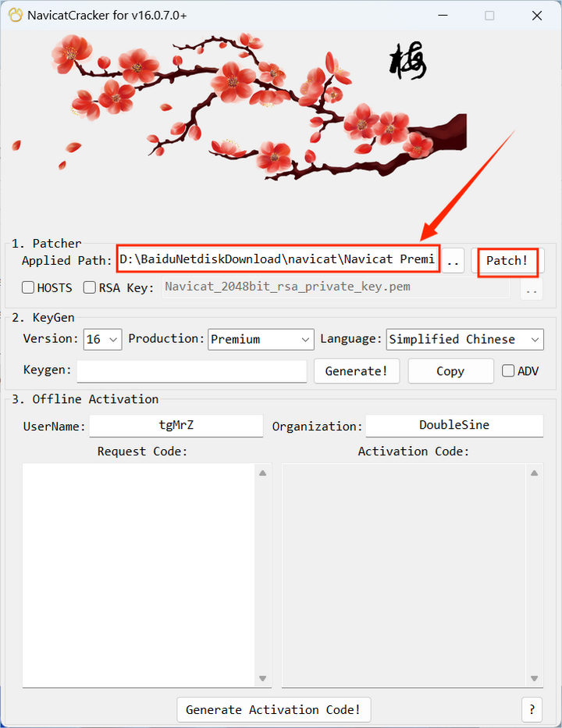Tick the RSA Key checkbox
The image size is (562, 728).
[90, 287]
